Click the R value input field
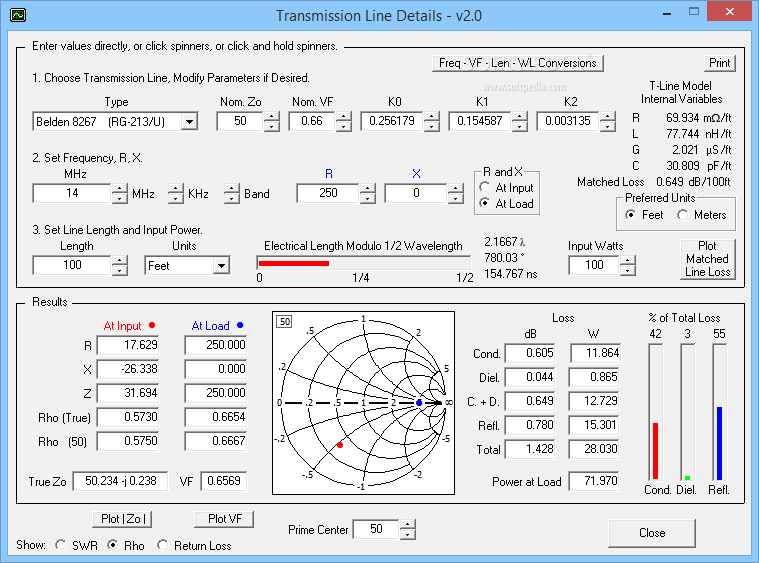 (x=328, y=193)
